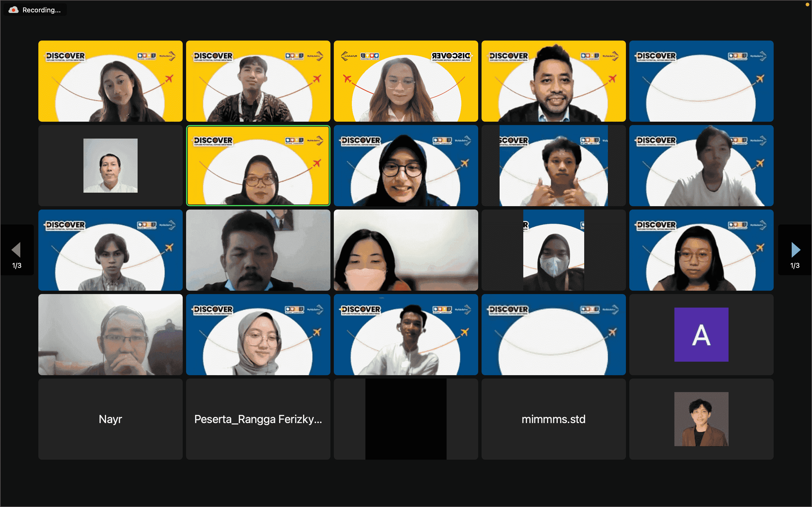Viewport: 812px width, 507px height.
Task: Select the man in white shirt profile photo
Action: pyautogui.click(x=111, y=166)
